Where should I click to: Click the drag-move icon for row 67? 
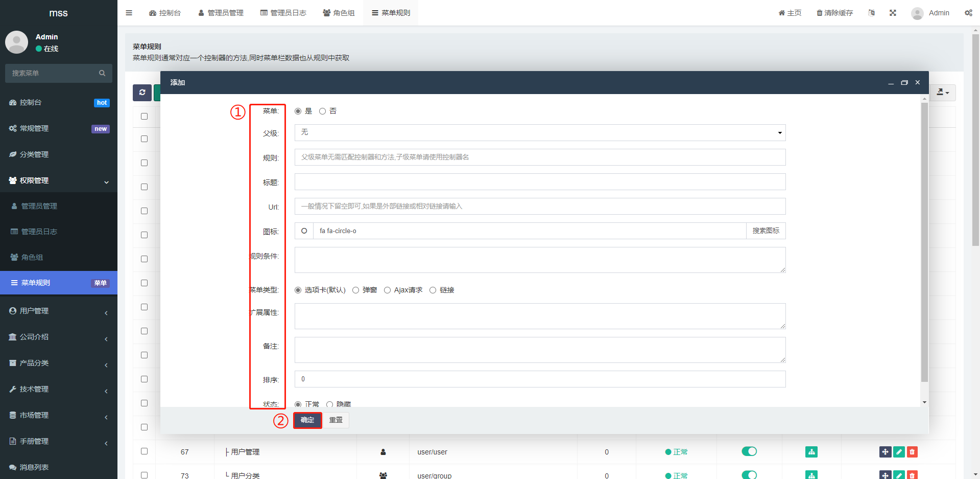tap(885, 452)
